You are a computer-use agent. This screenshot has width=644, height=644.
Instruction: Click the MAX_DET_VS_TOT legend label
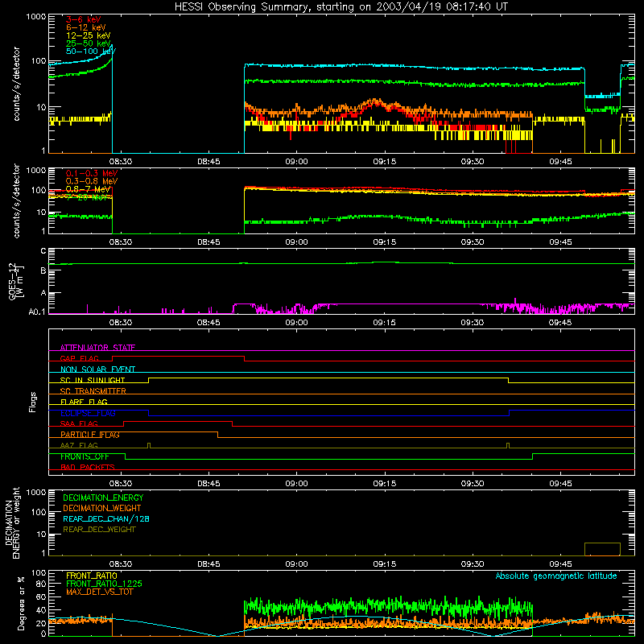100,592
